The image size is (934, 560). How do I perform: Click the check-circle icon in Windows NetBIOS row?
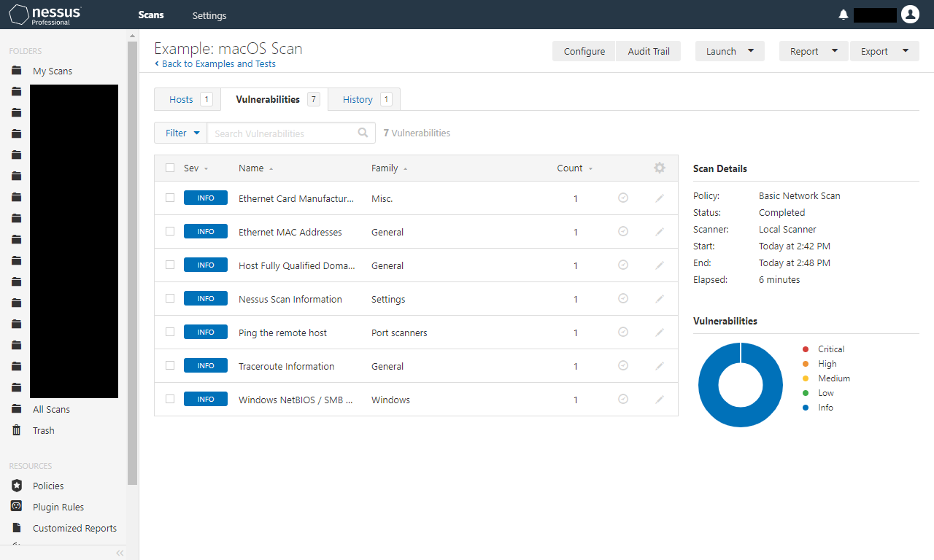[623, 399]
